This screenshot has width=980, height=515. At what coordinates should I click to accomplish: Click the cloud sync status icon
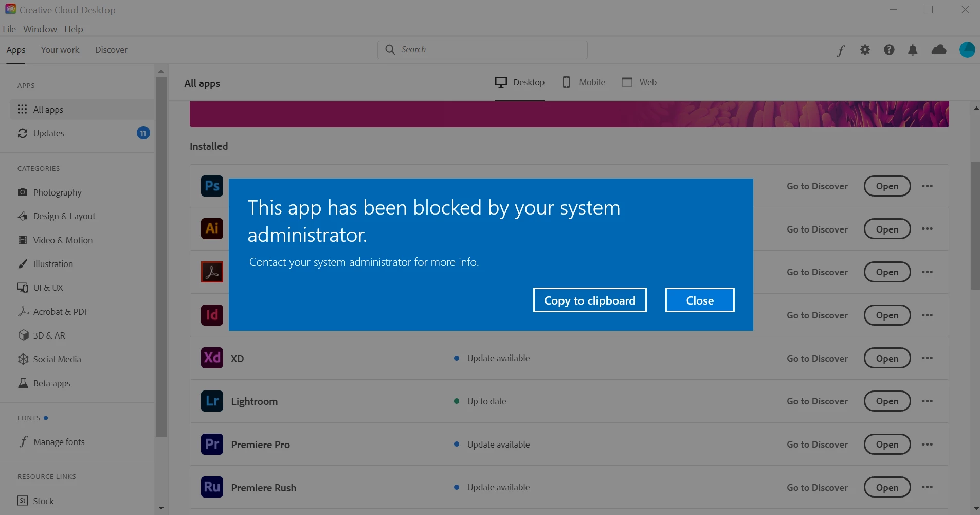click(939, 49)
